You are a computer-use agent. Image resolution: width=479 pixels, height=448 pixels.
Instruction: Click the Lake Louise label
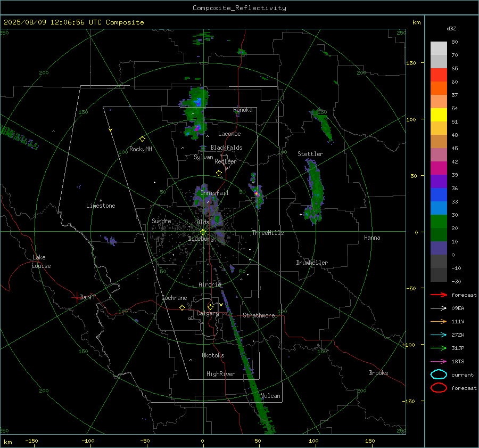tap(41, 262)
